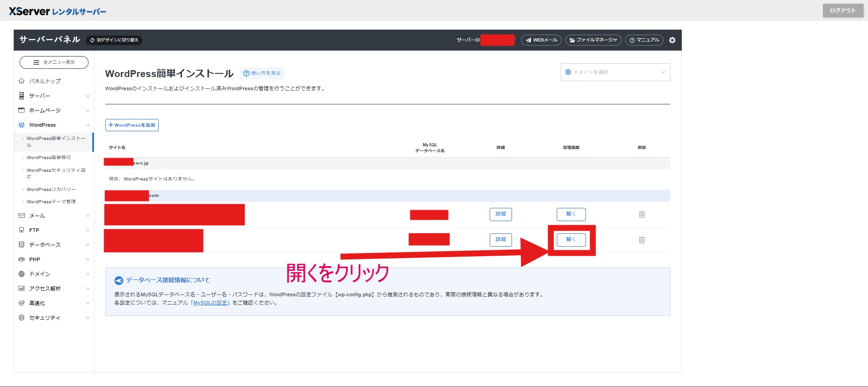Image resolution: width=868 pixels, height=387 pixels.
Task: Click 詳細 button for second WordPress site
Action: (501, 240)
